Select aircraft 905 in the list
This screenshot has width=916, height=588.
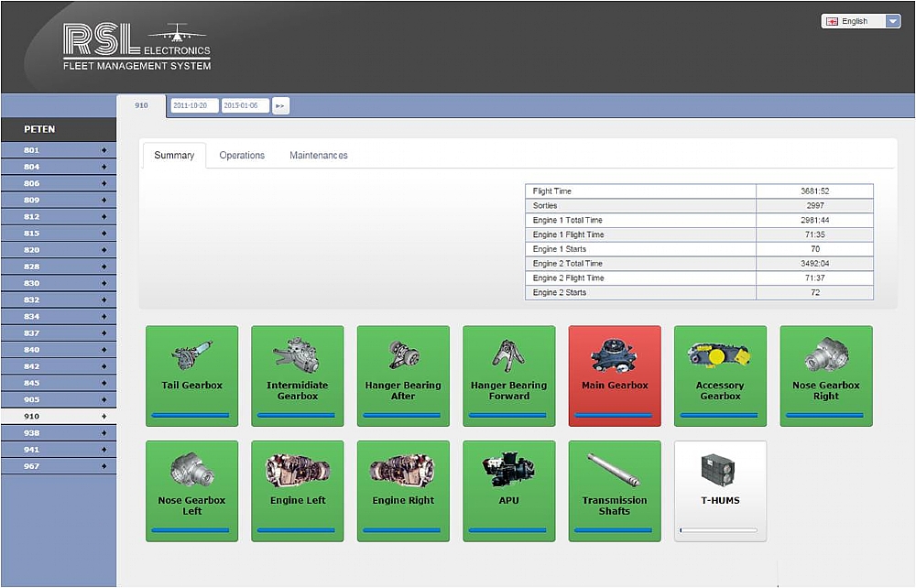tap(59, 400)
